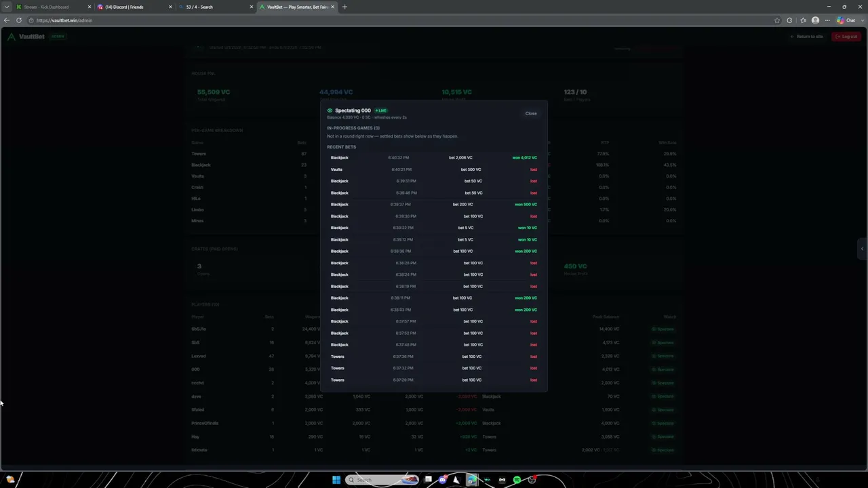Image resolution: width=868 pixels, height=488 pixels.
Task: Select the Blackjack bet at 6:39:46 PM
Action: [434, 192]
